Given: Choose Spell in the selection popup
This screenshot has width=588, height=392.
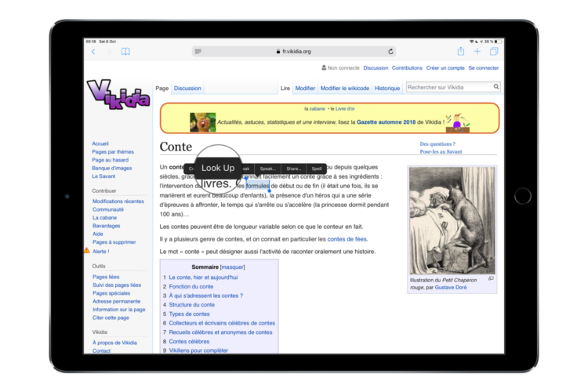Looking at the screenshot, I should [317, 169].
